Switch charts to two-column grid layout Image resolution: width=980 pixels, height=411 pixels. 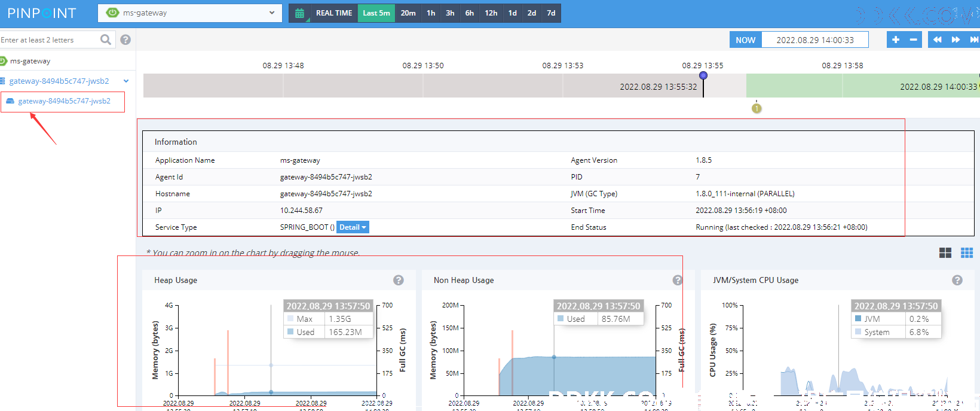[x=945, y=253]
